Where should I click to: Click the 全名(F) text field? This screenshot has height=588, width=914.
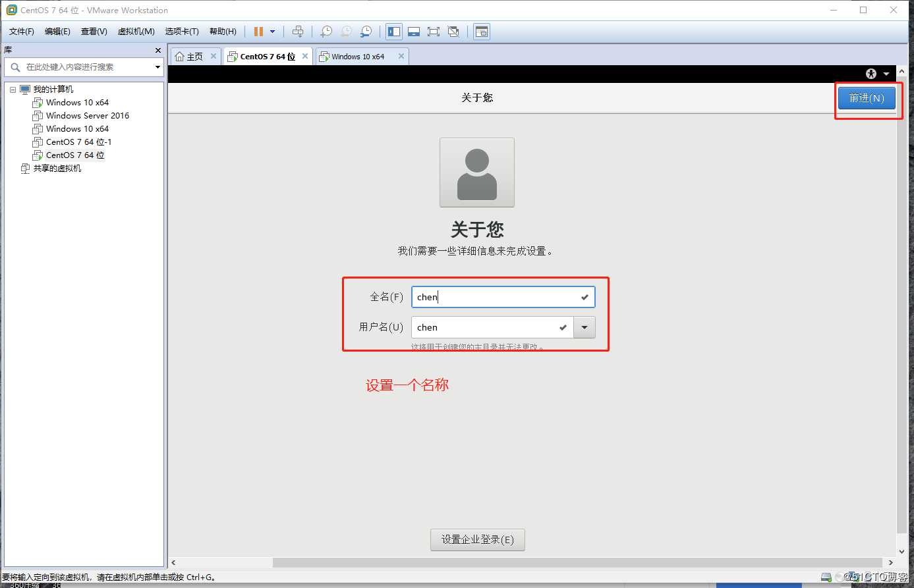click(503, 297)
